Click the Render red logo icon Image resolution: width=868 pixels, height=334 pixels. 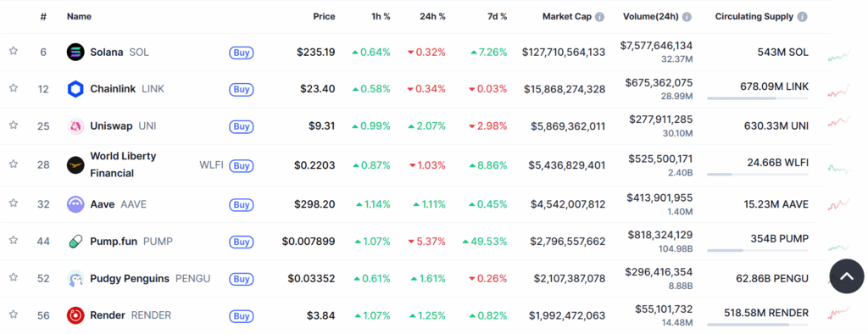click(x=75, y=315)
